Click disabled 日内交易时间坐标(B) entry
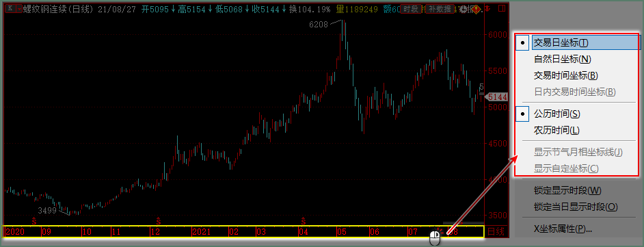This screenshot has height=247, width=644. tap(574, 92)
